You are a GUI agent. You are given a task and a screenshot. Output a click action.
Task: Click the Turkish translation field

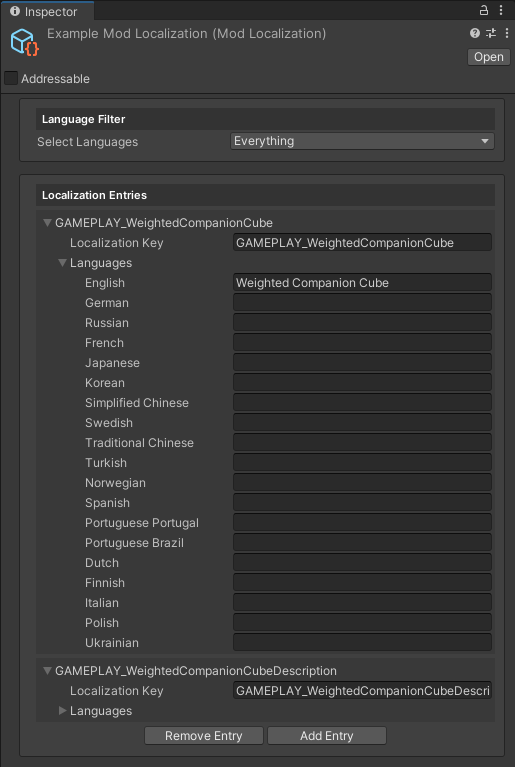point(362,463)
